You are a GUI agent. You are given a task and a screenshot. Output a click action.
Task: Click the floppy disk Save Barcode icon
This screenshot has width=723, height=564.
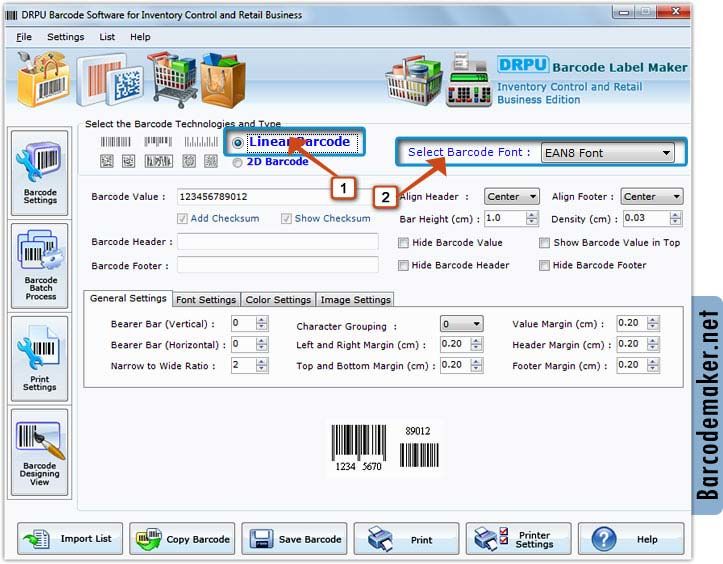[x=261, y=539]
